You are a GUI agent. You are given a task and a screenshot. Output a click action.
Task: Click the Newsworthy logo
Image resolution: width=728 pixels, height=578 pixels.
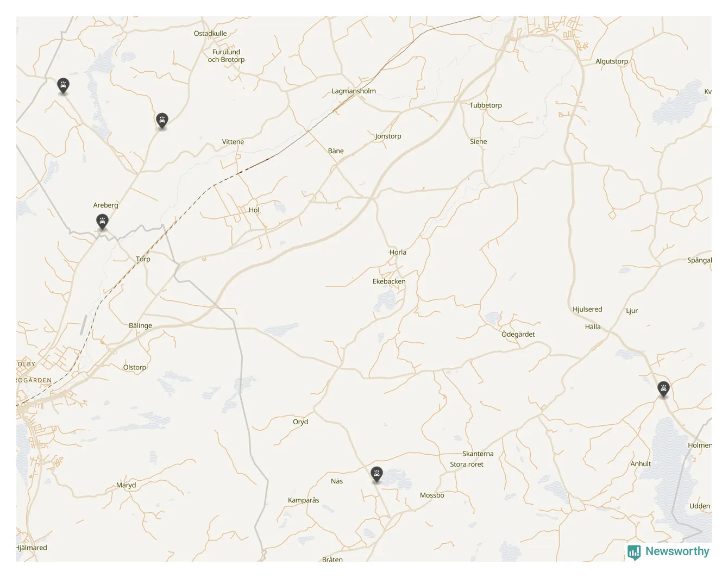pos(668,552)
